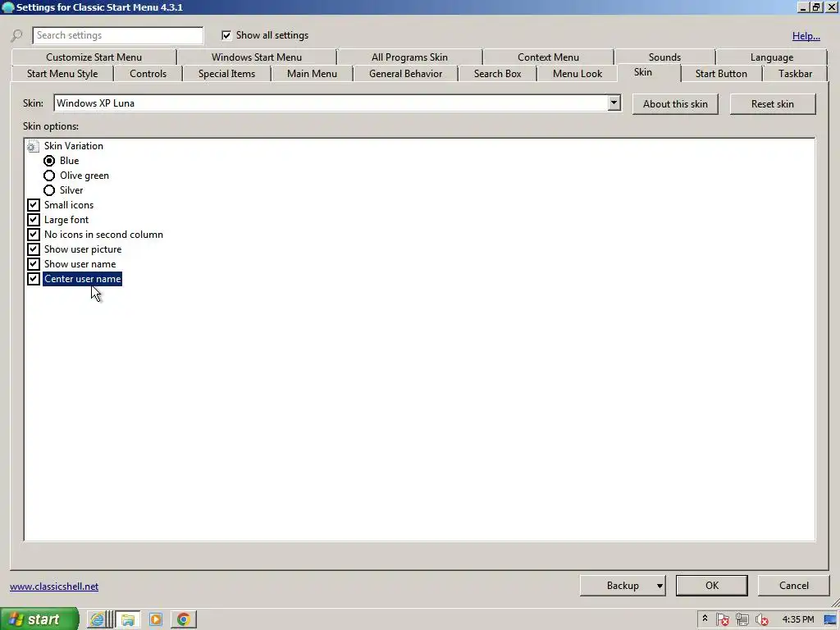Screen dimensions: 840x630
Task: Focus the Search settings field
Action: click(118, 35)
